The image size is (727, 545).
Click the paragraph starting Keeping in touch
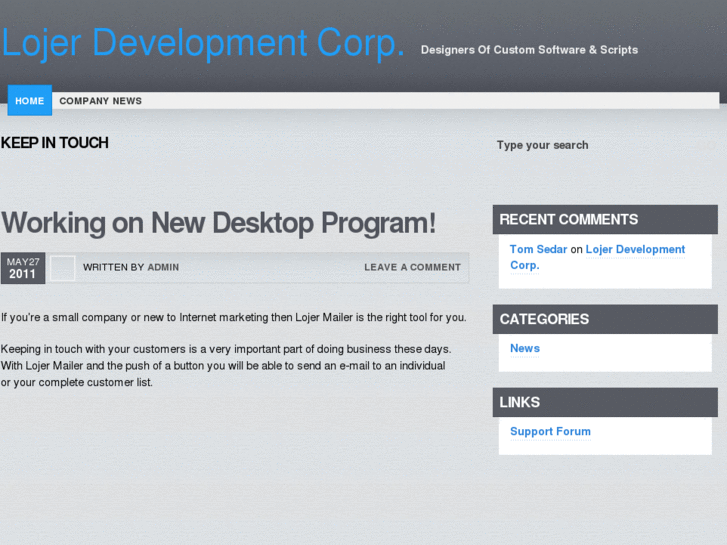point(226,365)
